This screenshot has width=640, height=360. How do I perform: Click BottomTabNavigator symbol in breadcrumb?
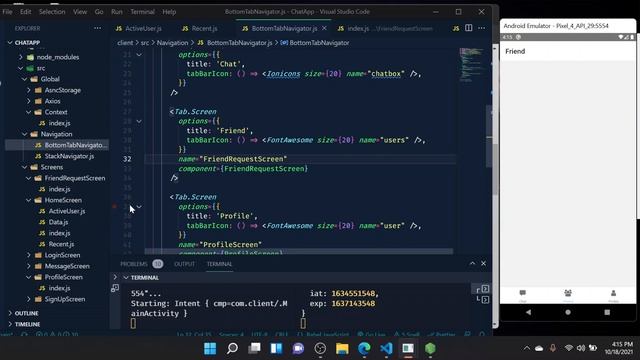[319, 43]
